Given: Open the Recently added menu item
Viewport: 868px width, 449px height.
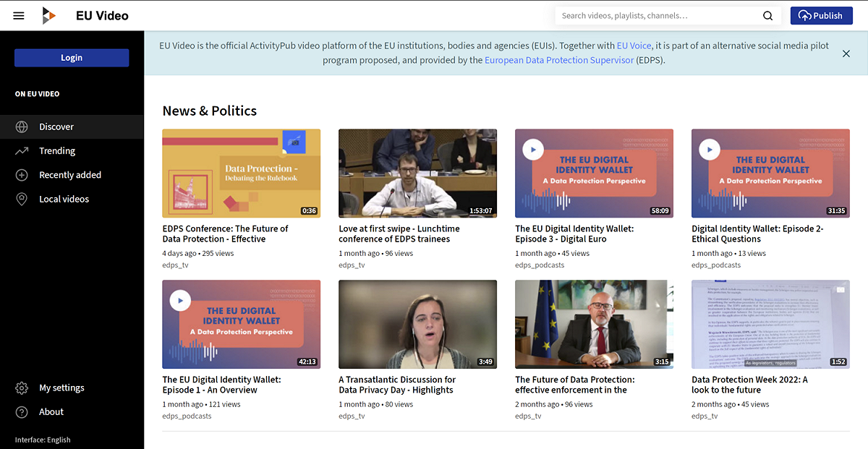Looking at the screenshot, I should pyautogui.click(x=72, y=175).
